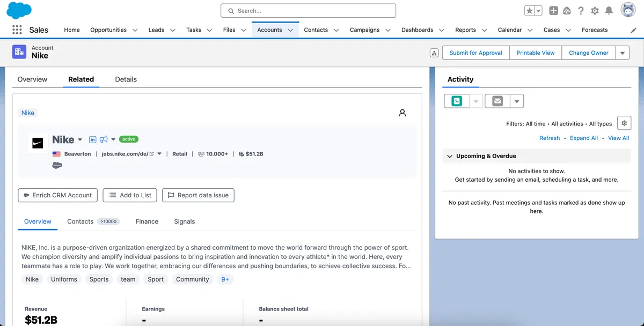Focus the global Search field
The width and height of the screenshot is (644, 326).
pos(308,11)
